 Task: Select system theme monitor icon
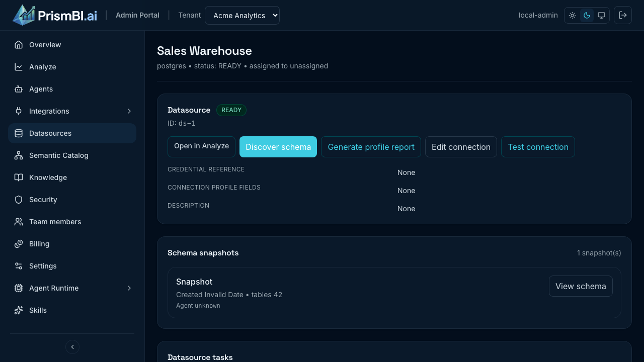601,15
